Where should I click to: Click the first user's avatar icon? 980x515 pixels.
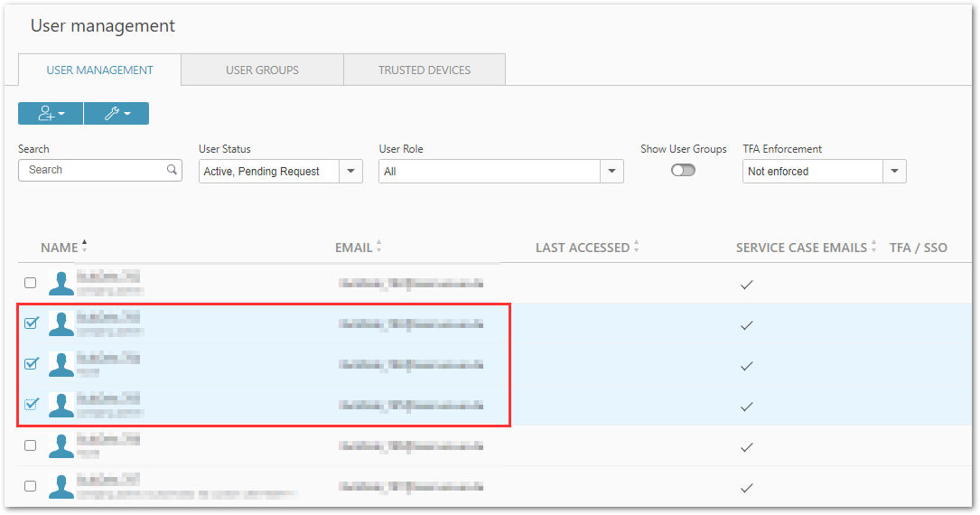pos(61,283)
